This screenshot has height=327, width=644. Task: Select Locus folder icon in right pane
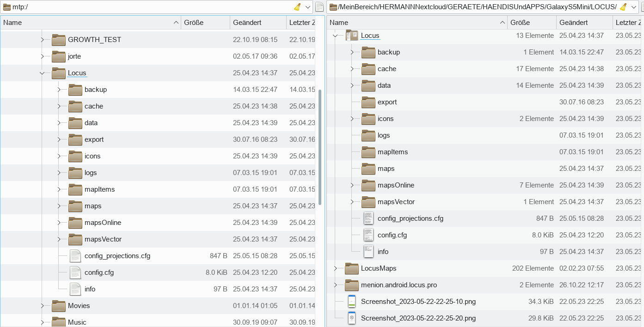coord(352,36)
